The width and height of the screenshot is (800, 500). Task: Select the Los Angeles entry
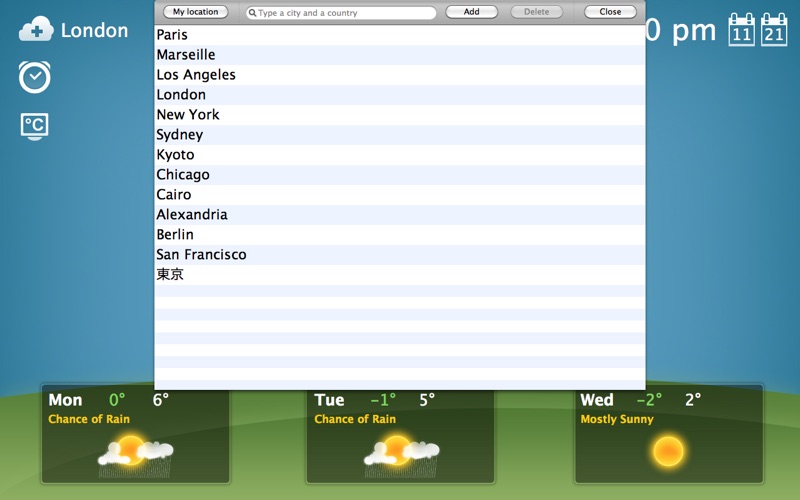tap(196, 75)
